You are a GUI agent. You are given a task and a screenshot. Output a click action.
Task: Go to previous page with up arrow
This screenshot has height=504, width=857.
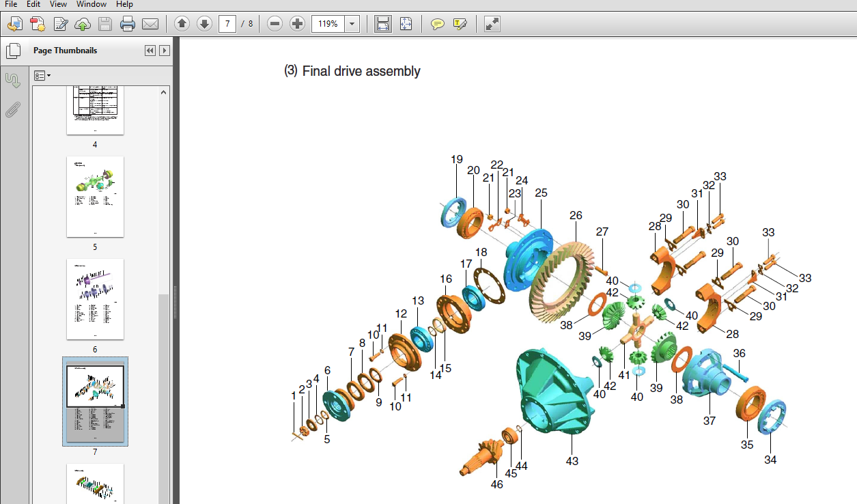[x=182, y=24]
